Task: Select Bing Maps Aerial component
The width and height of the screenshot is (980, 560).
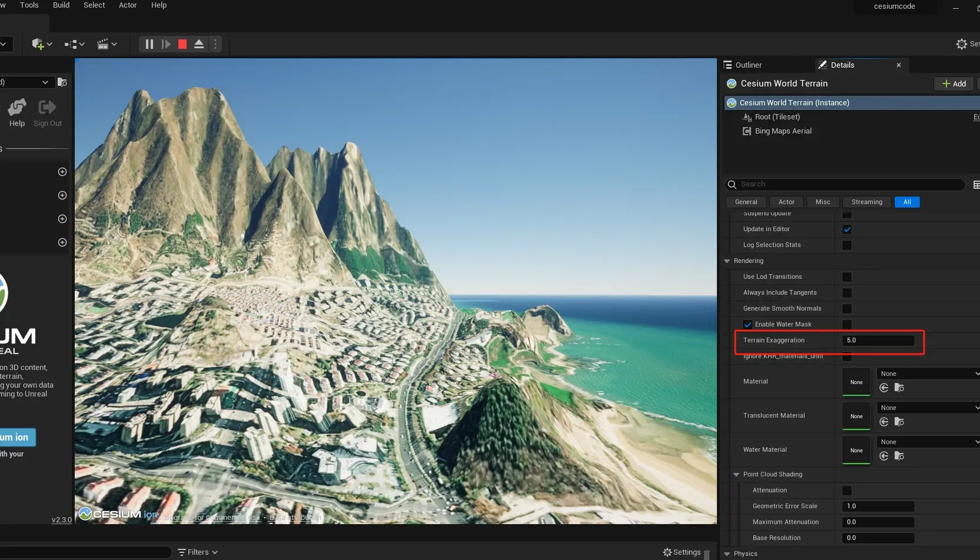Action: click(783, 131)
